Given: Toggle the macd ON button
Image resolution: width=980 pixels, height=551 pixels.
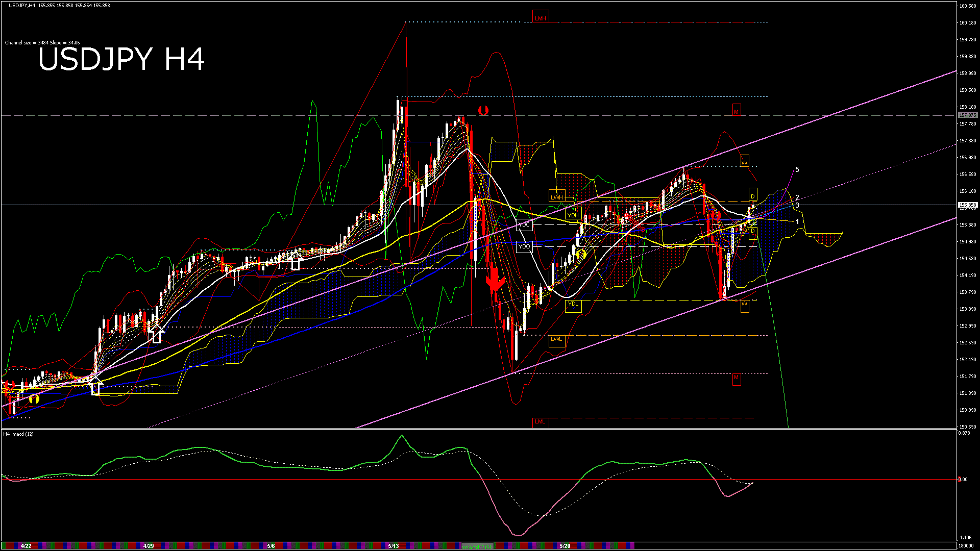Looking at the screenshot, I should click(477, 546).
